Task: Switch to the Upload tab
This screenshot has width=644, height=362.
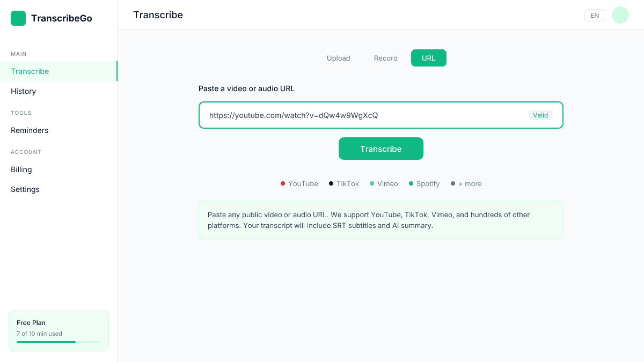Action: click(x=338, y=58)
